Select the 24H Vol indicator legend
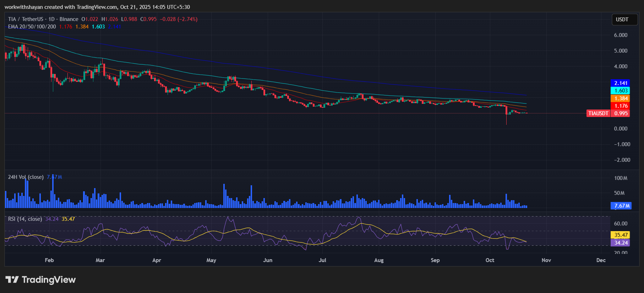 pos(26,177)
